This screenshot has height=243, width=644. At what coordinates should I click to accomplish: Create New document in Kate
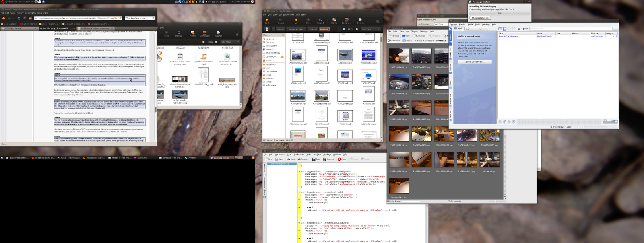coord(269,159)
